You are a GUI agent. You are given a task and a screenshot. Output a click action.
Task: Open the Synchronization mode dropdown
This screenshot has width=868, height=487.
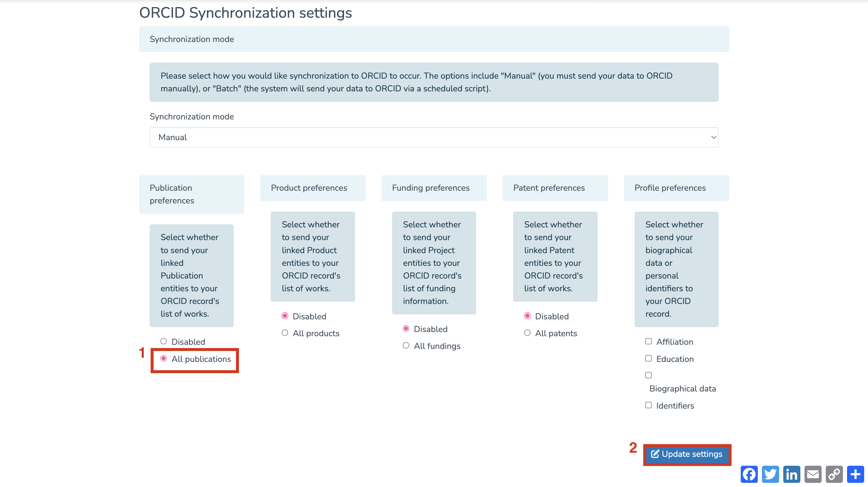pyautogui.click(x=434, y=137)
